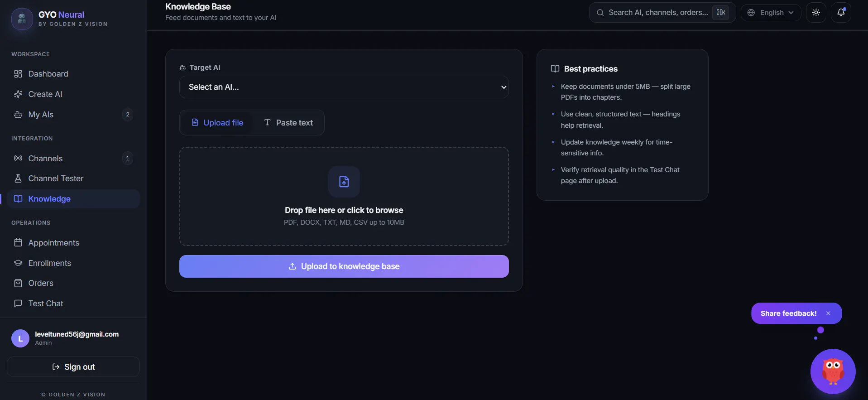Open the English language dropdown

[x=771, y=13]
